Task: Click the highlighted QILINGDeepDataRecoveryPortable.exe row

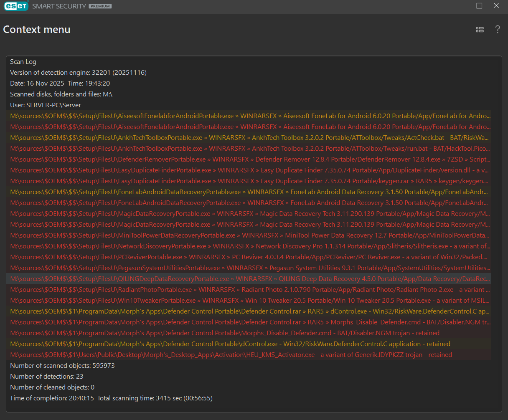Action: tap(250, 279)
